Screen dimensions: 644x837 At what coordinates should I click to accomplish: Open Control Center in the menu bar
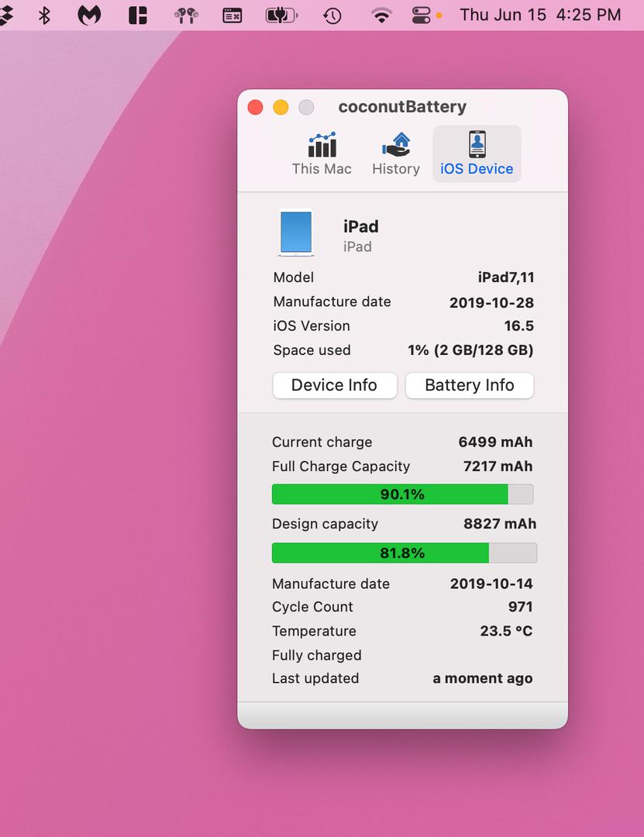point(422,15)
